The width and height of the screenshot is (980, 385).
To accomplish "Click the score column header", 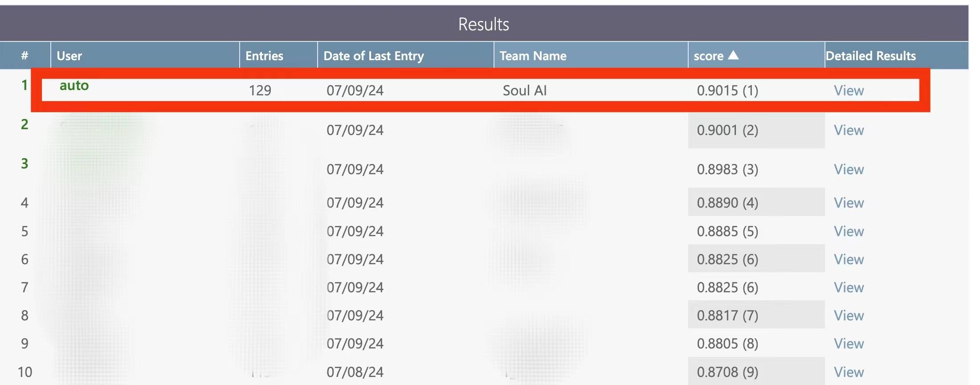I will tap(708, 56).
